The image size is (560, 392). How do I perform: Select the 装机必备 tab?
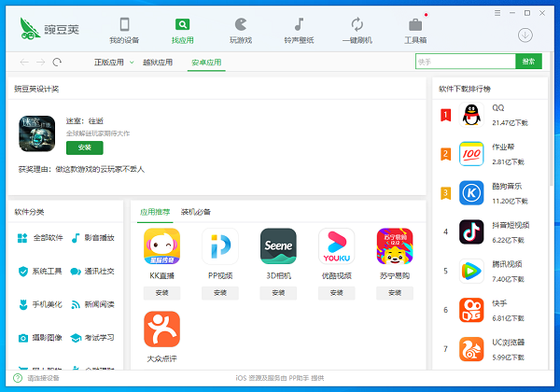click(196, 212)
